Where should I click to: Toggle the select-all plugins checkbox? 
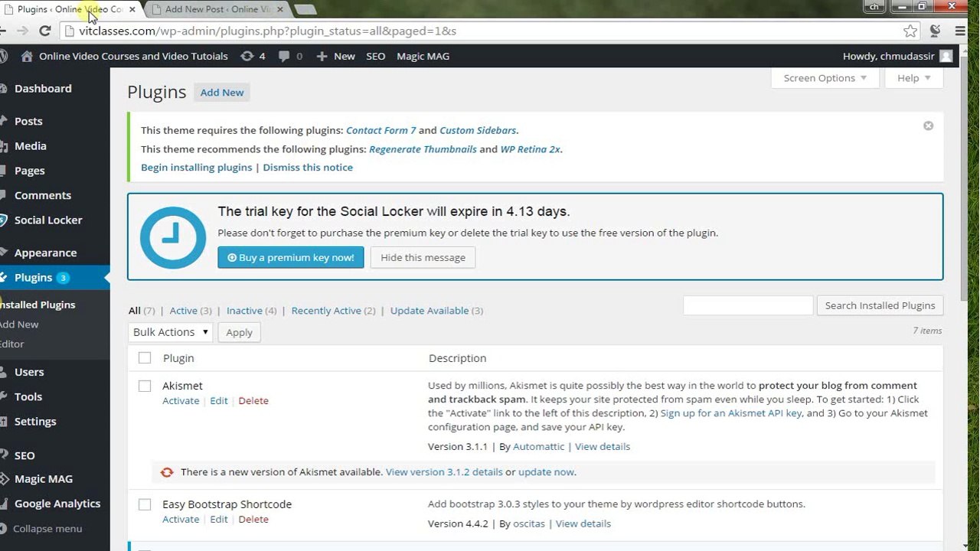(x=145, y=357)
